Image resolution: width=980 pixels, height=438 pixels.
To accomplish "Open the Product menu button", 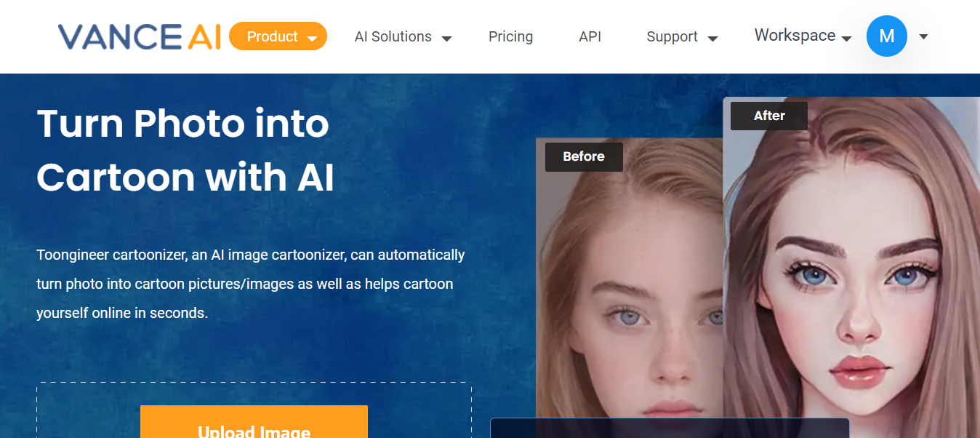I will click(x=278, y=36).
